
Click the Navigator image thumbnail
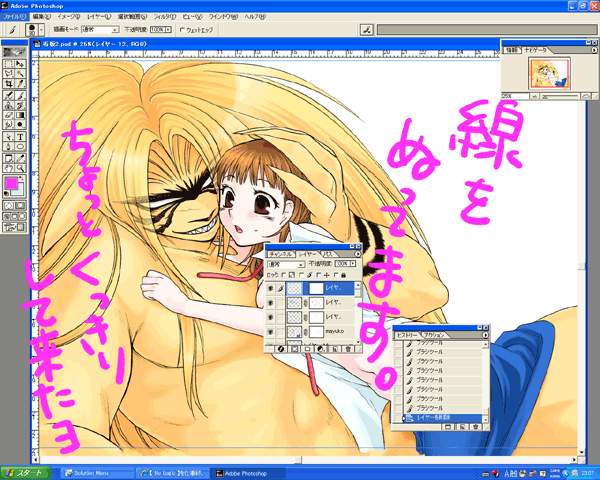549,73
